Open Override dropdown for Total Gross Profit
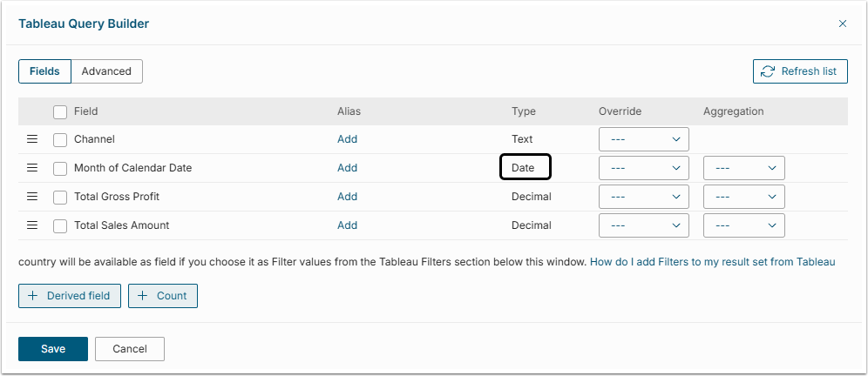This screenshot has width=868, height=376. [x=644, y=197]
